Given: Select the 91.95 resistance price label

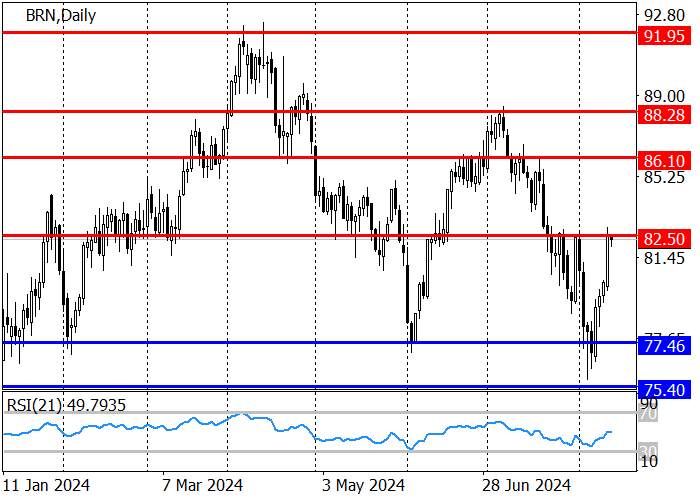Looking at the screenshot, I should pos(664,36).
